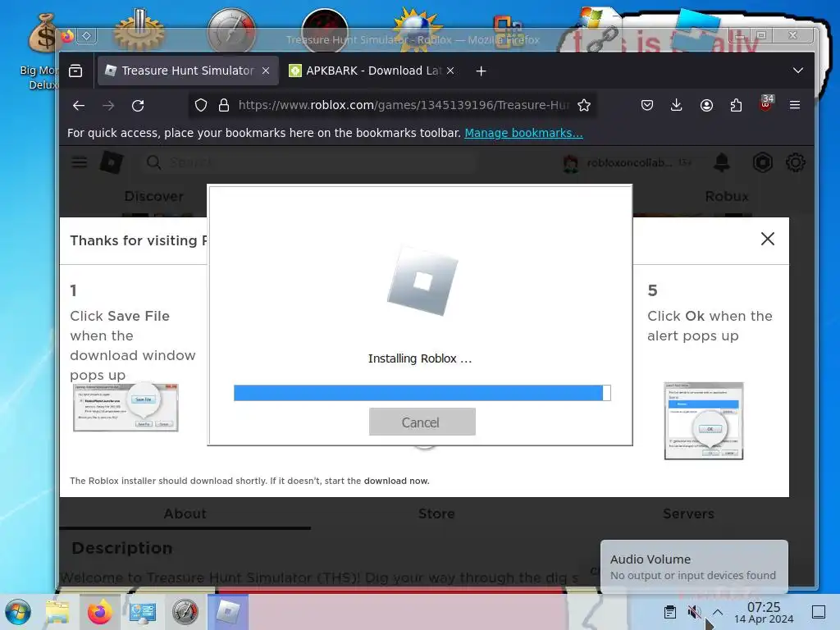Open the system monitor gauge in taskbar

pos(185,612)
